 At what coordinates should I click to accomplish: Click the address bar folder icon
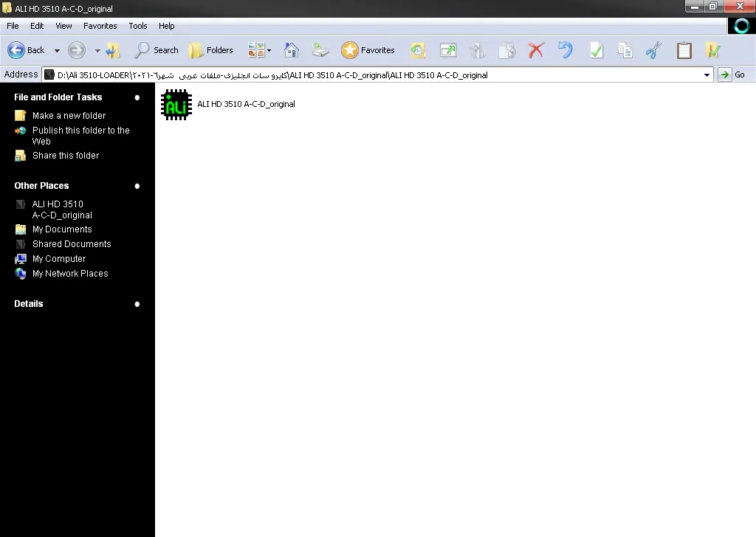pos(49,75)
